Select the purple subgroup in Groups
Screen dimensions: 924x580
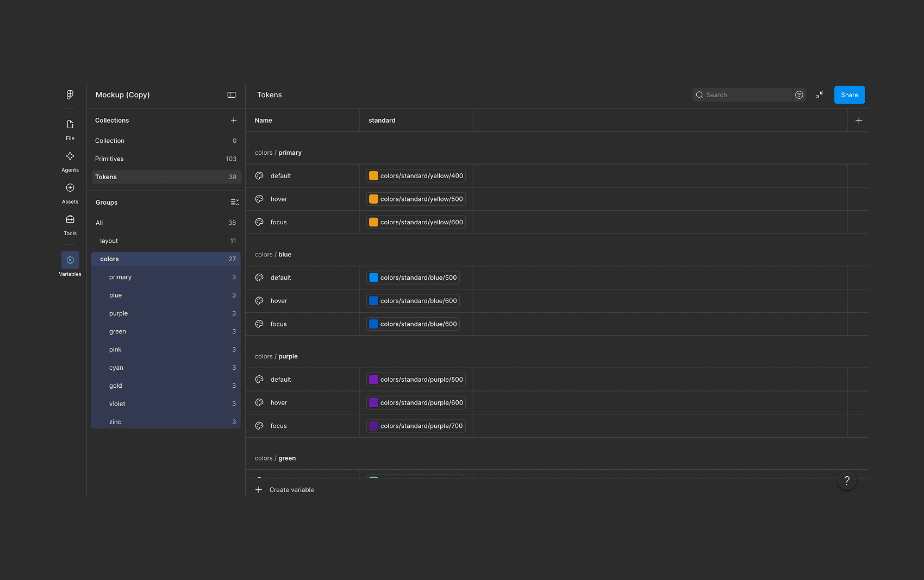pos(166,313)
